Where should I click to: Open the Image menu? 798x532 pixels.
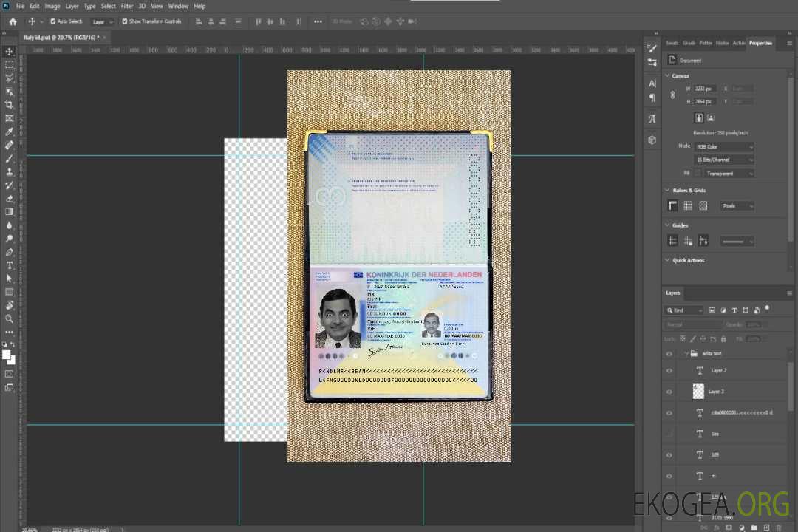[x=52, y=6]
